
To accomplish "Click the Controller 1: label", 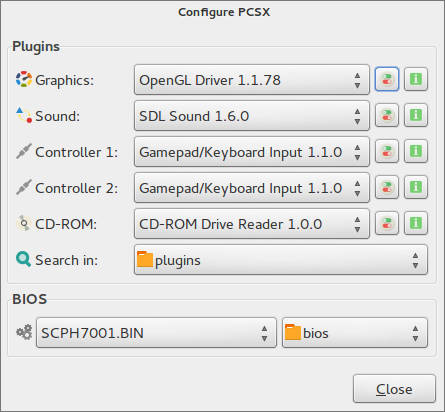I will click(77, 152).
